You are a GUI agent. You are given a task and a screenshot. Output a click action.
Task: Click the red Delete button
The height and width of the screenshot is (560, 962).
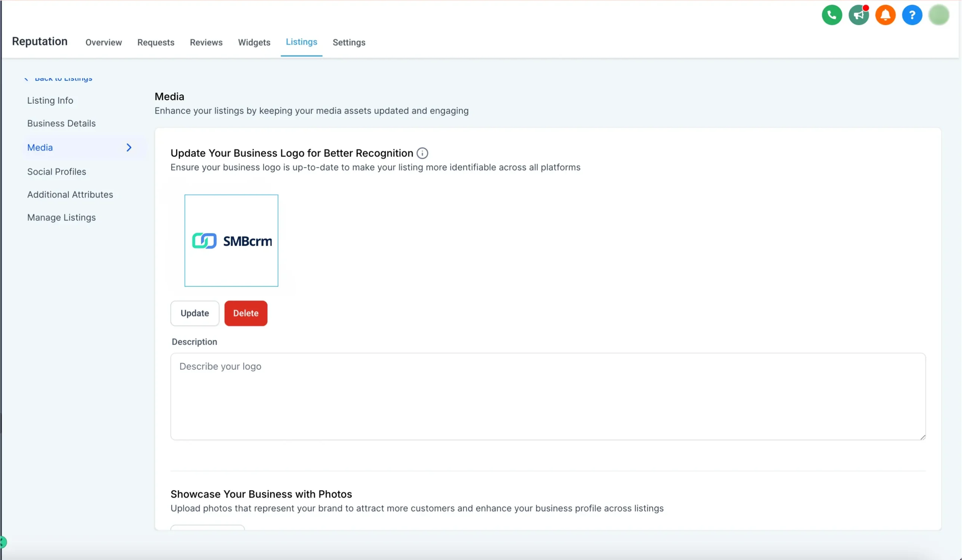[246, 313]
